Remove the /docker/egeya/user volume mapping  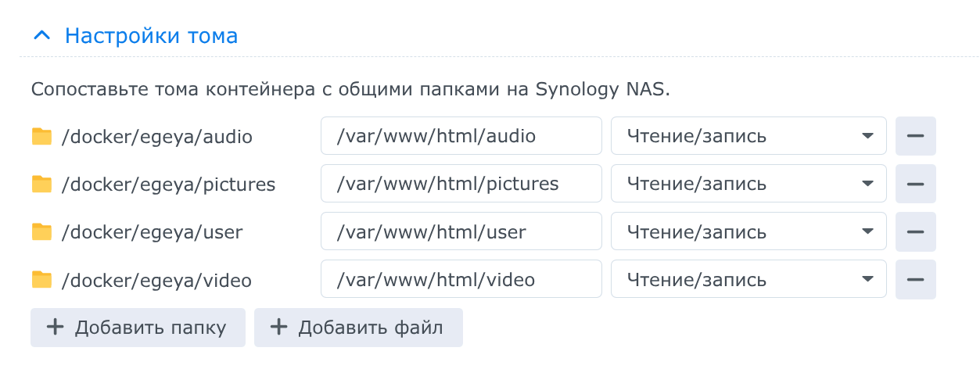[915, 231]
